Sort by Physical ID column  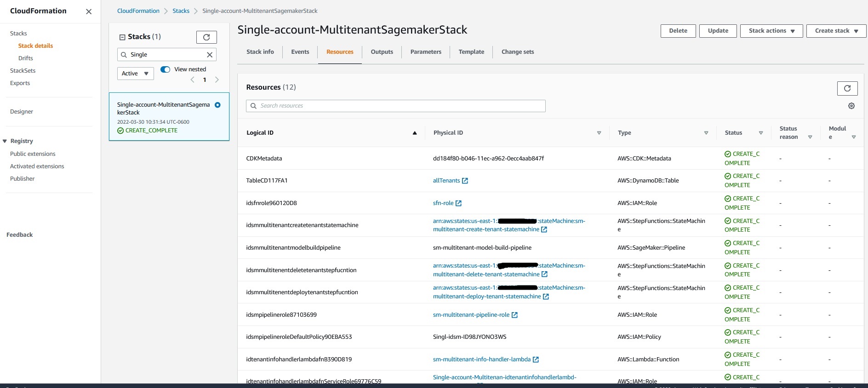[599, 133]
